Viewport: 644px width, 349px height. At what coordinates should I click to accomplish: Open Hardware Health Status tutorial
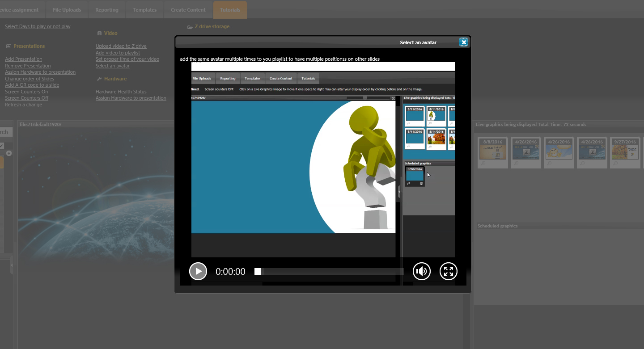coord(121,92)
